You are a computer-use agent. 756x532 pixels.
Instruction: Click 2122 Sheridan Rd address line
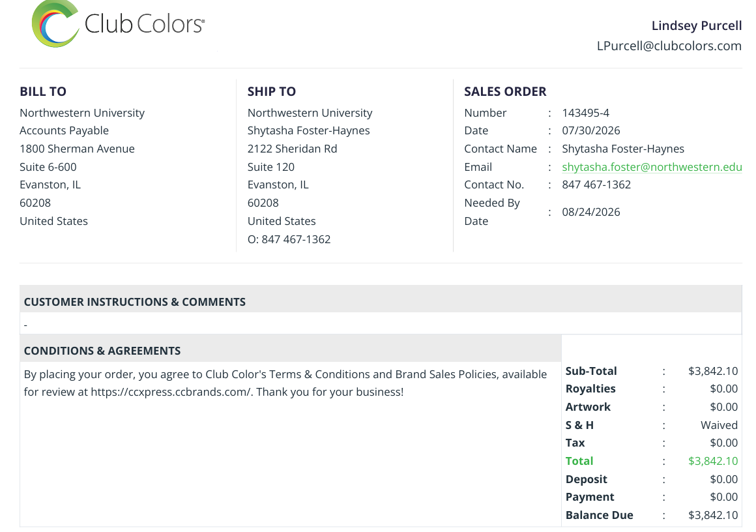tap(292, 149)
